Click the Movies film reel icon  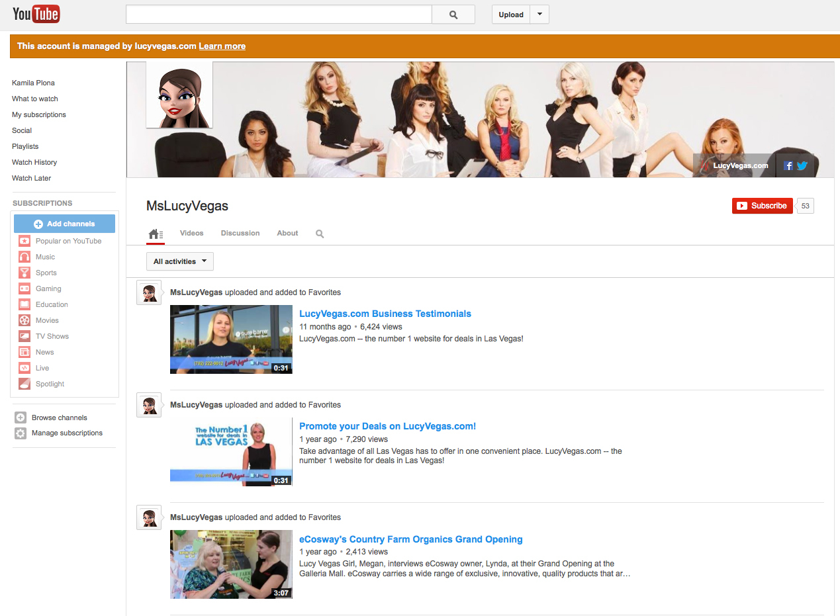[x=24, y=320]
